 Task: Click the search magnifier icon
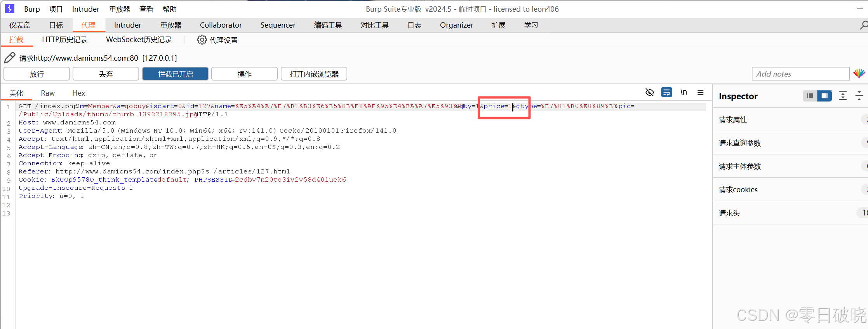[864, 25]
